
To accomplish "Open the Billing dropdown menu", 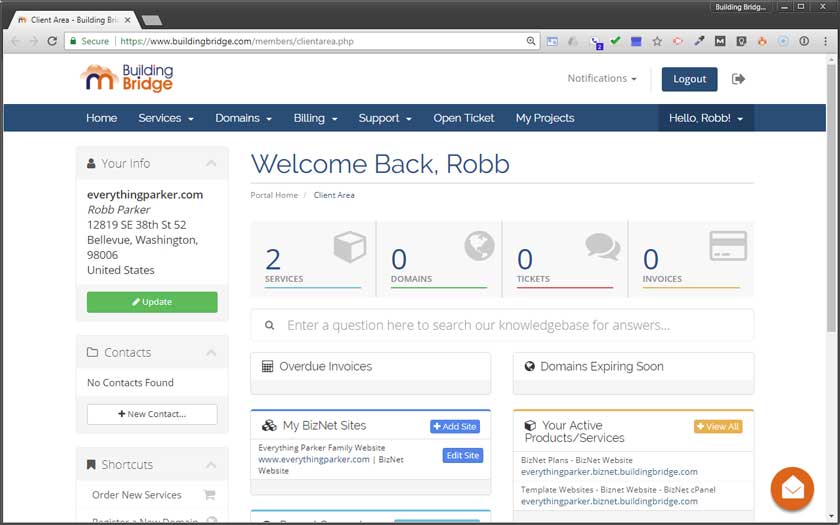I will 315,118.
